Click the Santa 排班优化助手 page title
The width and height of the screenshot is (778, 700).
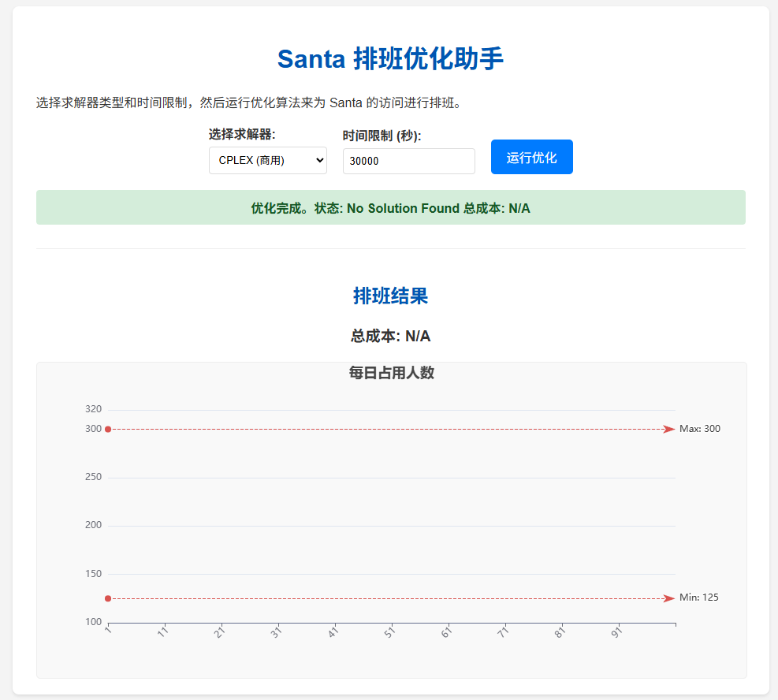390,58
